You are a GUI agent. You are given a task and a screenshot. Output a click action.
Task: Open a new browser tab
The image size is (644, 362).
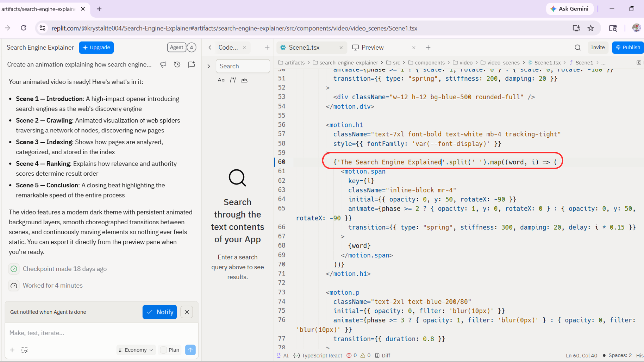coord(99,9)
